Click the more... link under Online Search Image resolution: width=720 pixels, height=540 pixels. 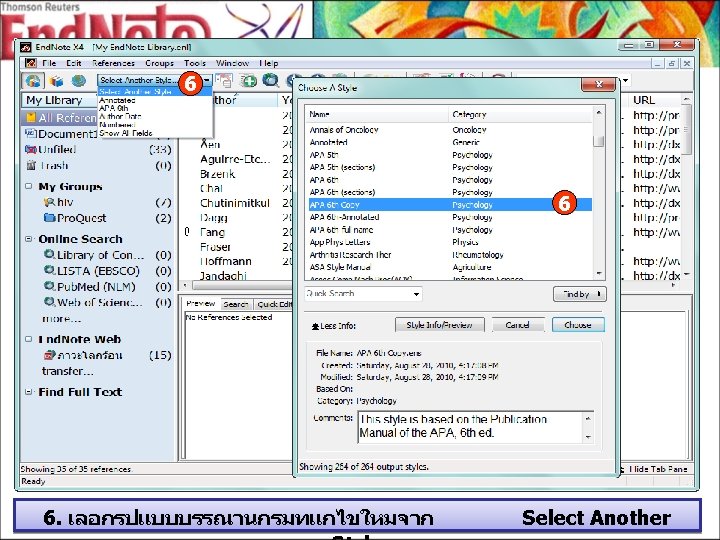(62, 318)
